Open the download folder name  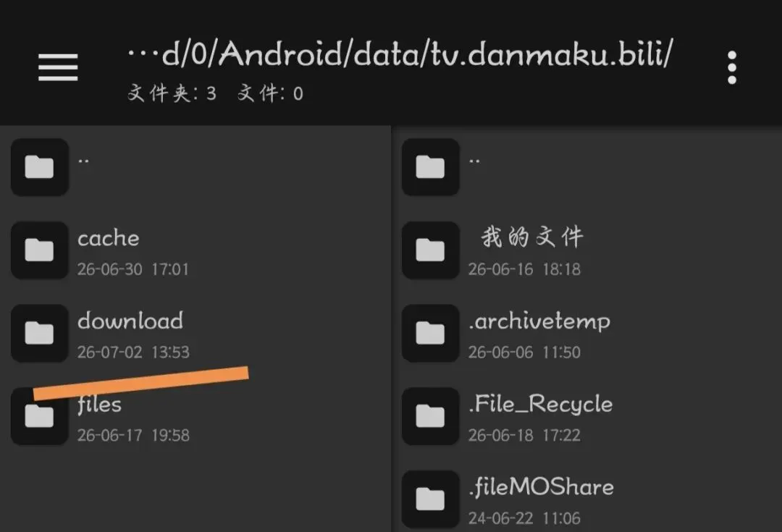[130, 321]
